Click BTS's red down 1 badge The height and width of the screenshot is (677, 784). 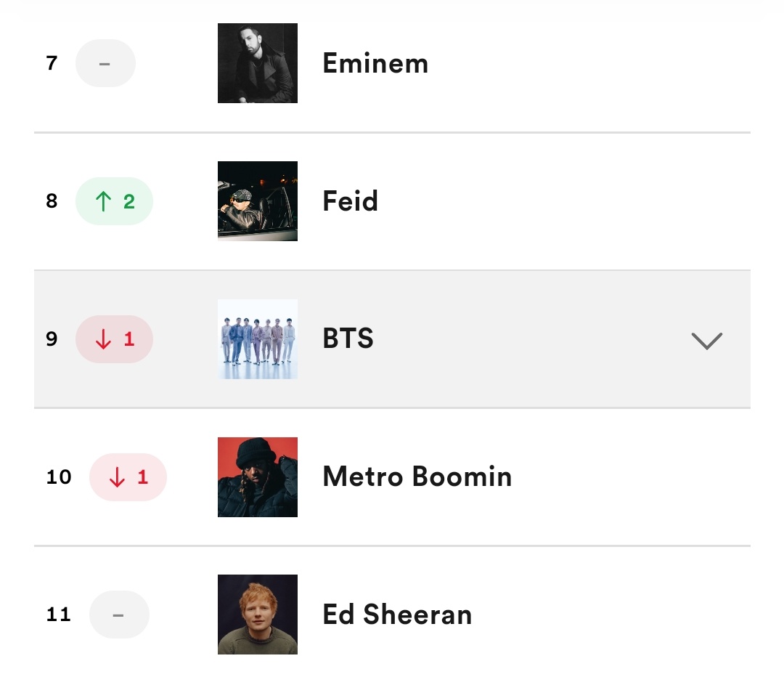114,339
